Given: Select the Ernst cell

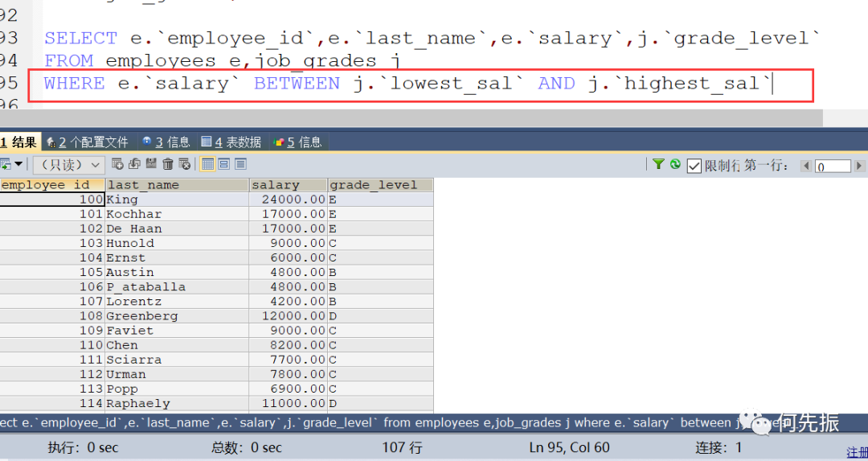Looking at the screenshot, I should [177, 257].
